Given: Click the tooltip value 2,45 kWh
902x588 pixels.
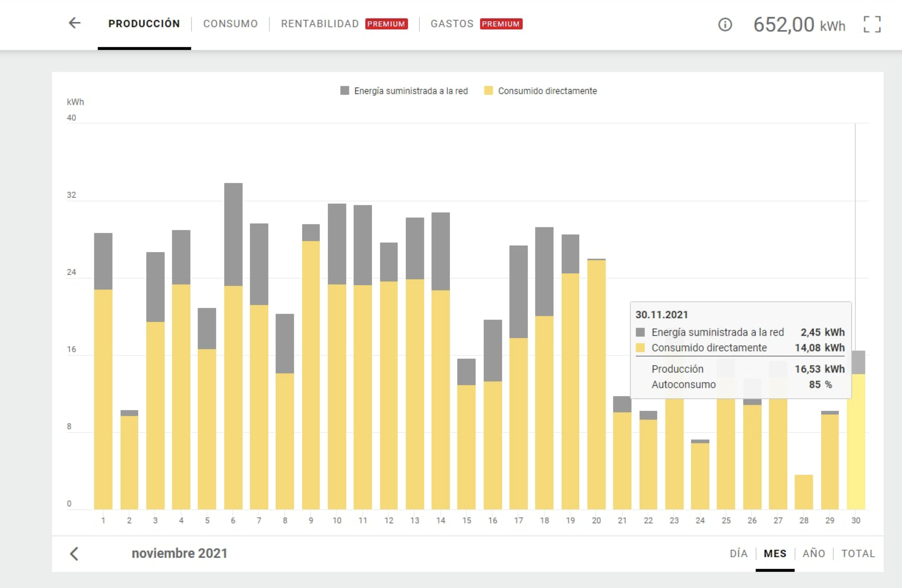Looking at the screenshot, I should click(822, 332).
